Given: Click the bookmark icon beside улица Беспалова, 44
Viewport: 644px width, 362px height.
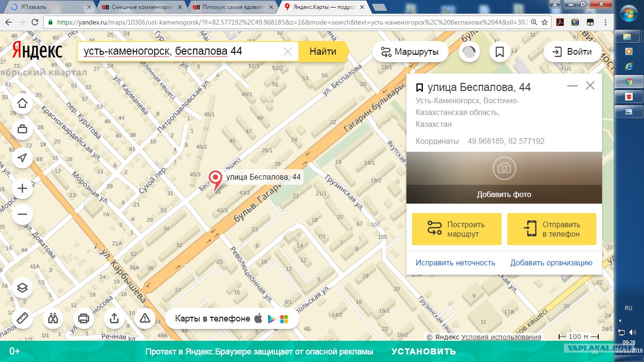Looking at the screenshot, I should click(x=419, y=88).
